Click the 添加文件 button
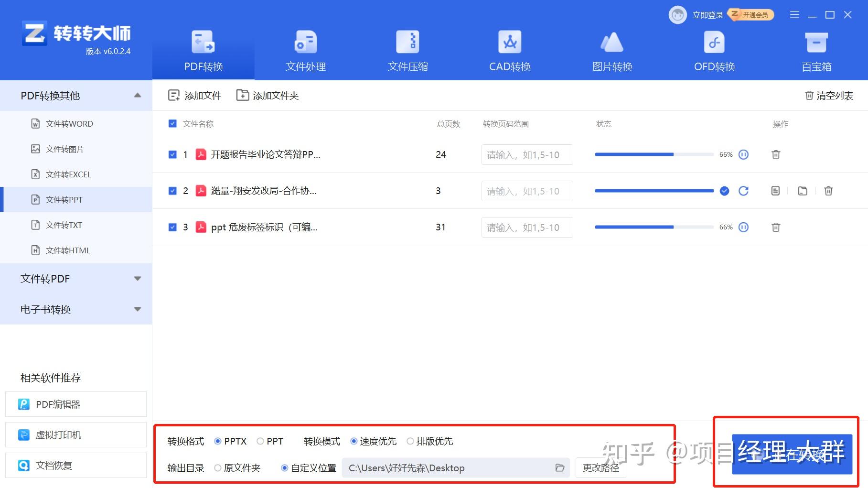This screenshot has height=488, width=868. point(194,96)
